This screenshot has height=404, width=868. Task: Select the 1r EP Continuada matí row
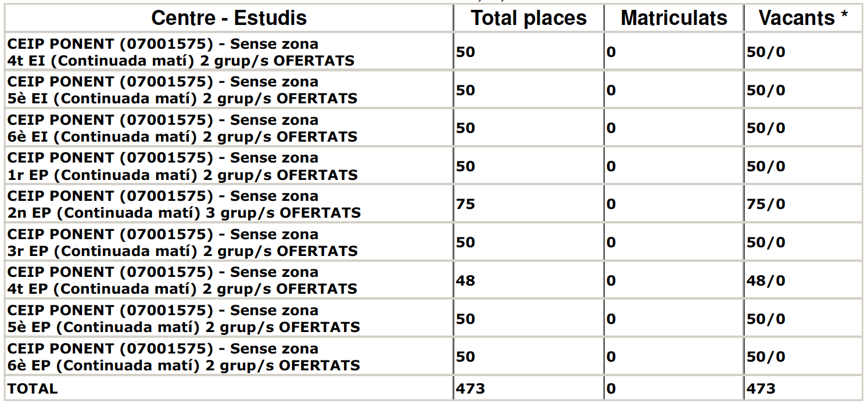433,166
